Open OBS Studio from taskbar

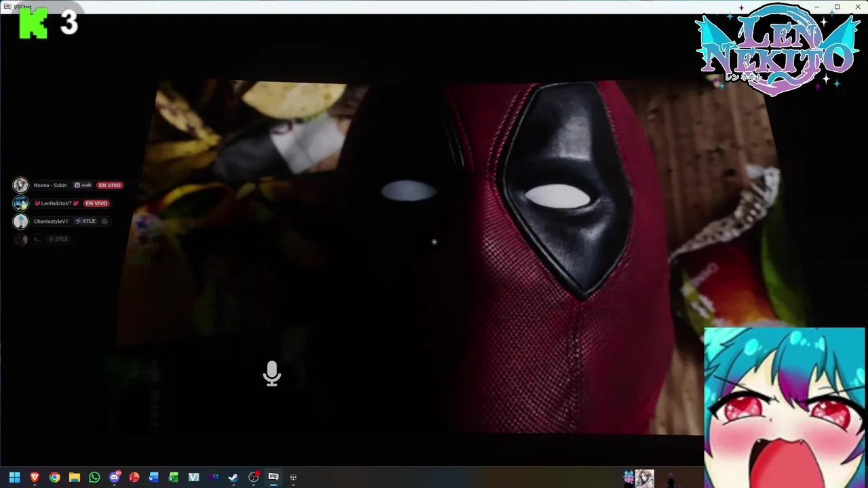click(x=254, y=477)
